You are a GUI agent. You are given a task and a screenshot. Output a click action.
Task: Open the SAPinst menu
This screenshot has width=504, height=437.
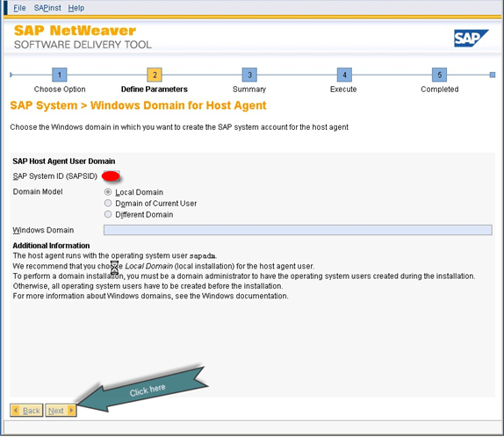click(x=47, y=8)
